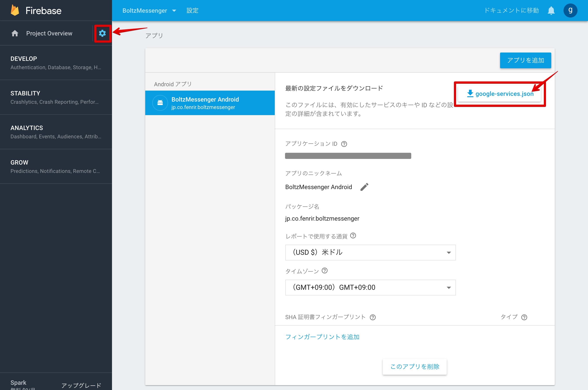Click フィンガープリントを追加 link

(322, 337)
